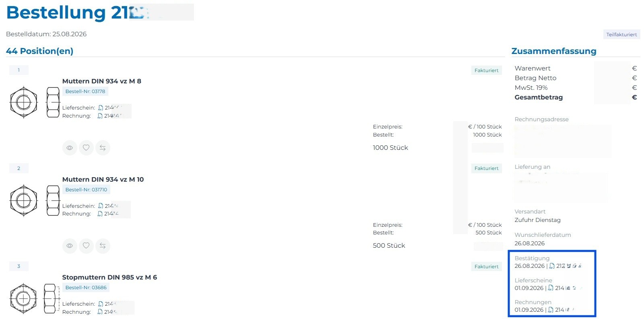
Task: Click the '500 Stück' quantity of position 2
Action: pyautogui.click(x=389, y=246)
